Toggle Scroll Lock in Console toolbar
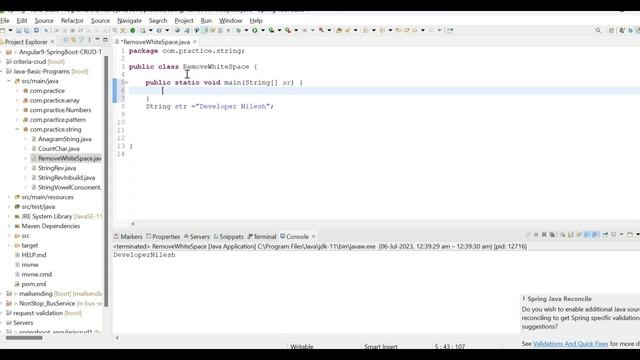 point(571,235)
